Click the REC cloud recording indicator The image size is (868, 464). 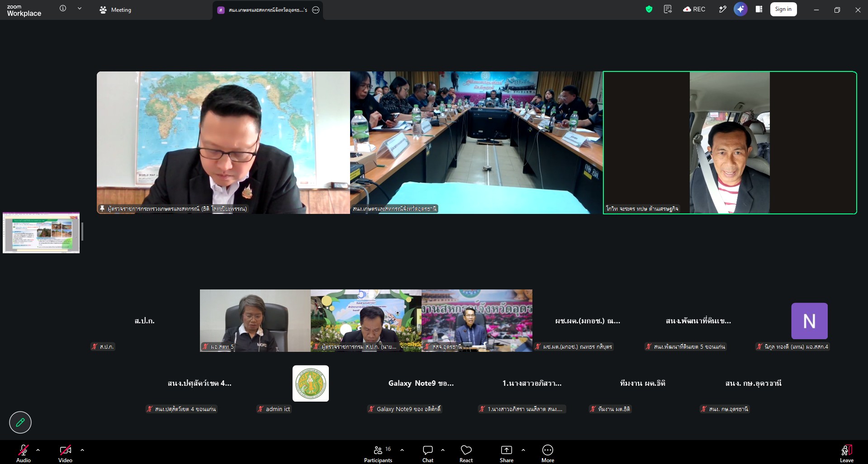(x=694, y=9)
